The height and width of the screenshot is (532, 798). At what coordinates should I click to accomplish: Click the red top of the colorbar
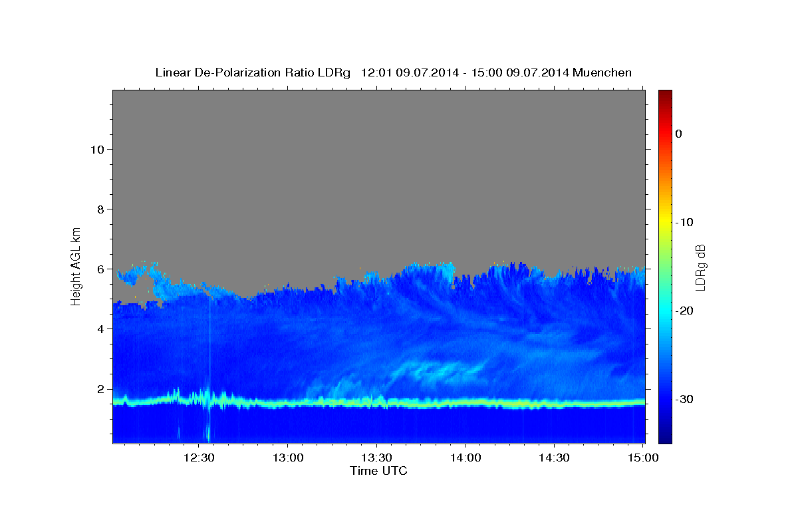point(665,100)
